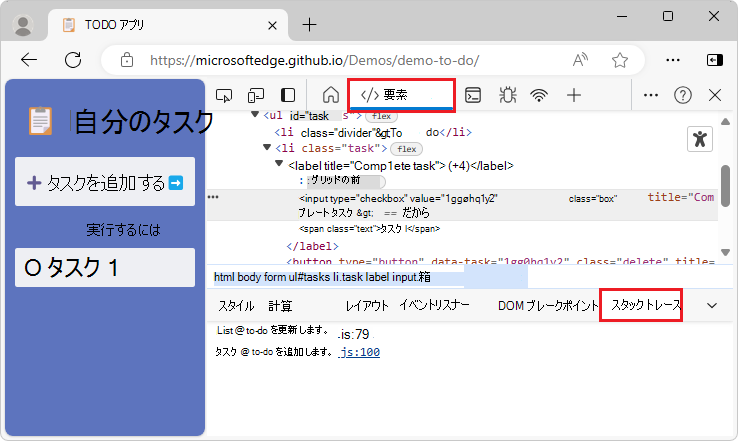Viewport: 738px width, 441px height.
Task: Click the タスクを追加する input field
Action: pos(105,182)
